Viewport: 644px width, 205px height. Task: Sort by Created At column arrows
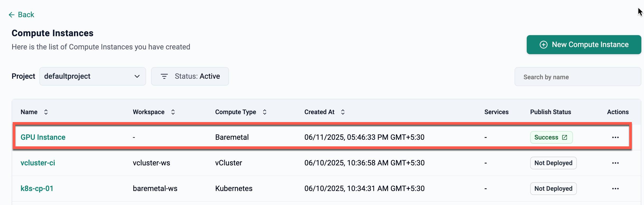point(343,112)
